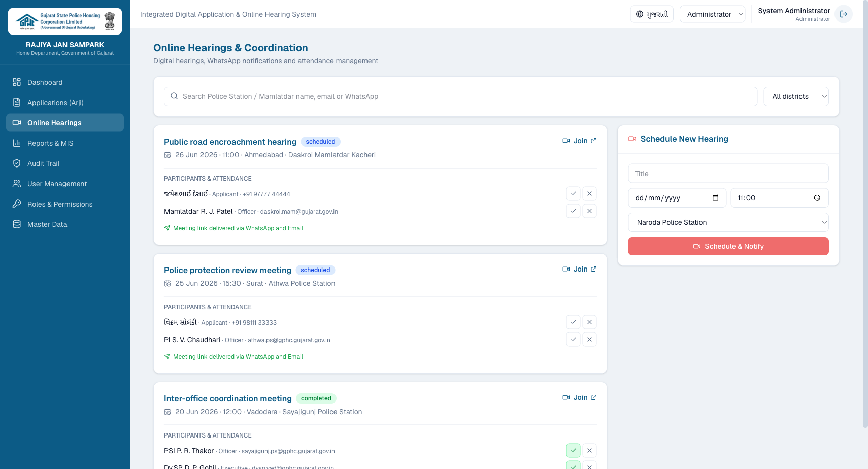Click the Applications (Arji) document icon
Image resolution: width=868 pixels, height=469 pixels.
(17, 103)
